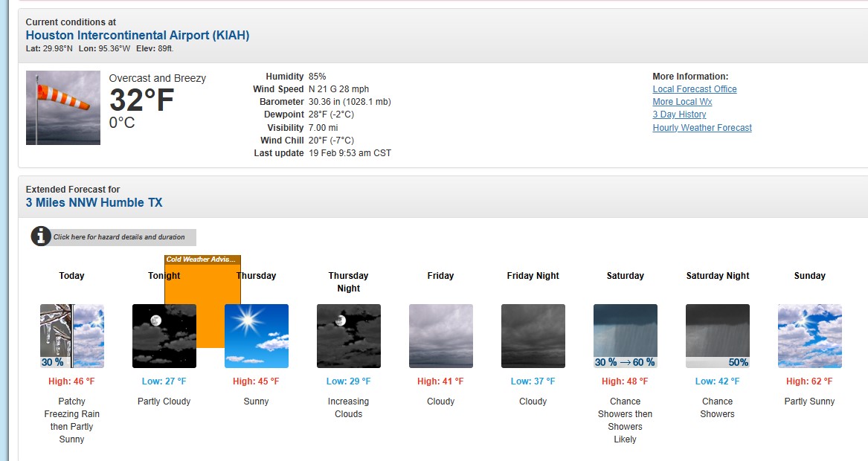Click the 3 Miles NNW Humble TX heading
868x461 pixels.
pyautogui.click(x=94, y=202)
